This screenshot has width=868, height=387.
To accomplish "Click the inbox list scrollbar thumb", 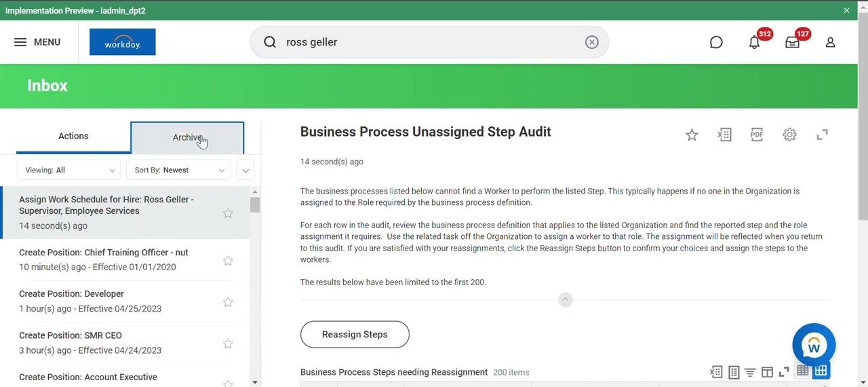I will (255, 205).
